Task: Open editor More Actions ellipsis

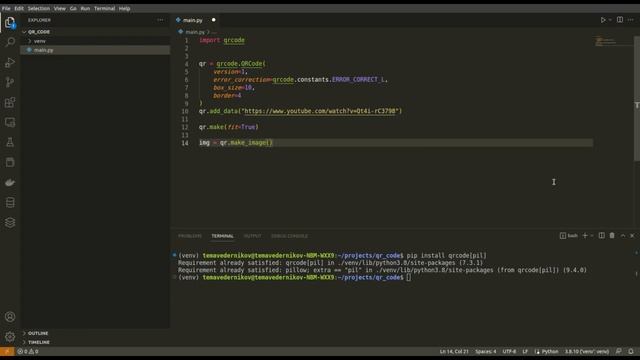Action: pos(631,20)
